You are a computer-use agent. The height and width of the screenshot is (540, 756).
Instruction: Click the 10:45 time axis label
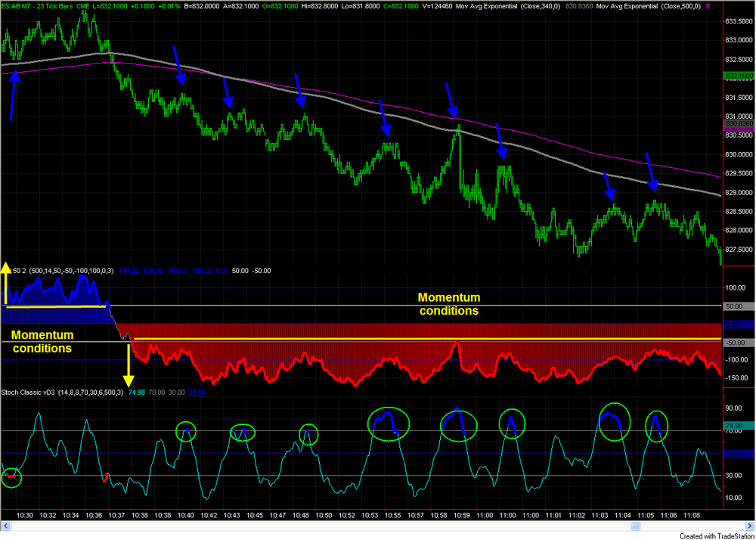255,516
